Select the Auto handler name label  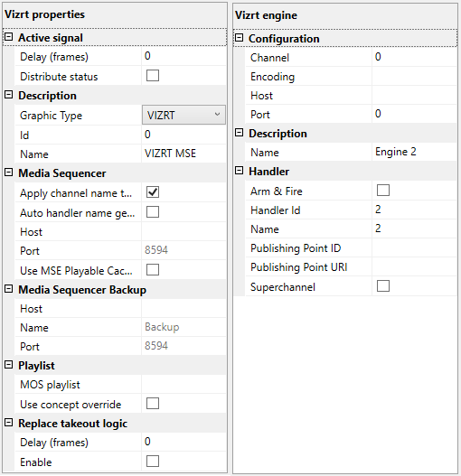[77, 213]
